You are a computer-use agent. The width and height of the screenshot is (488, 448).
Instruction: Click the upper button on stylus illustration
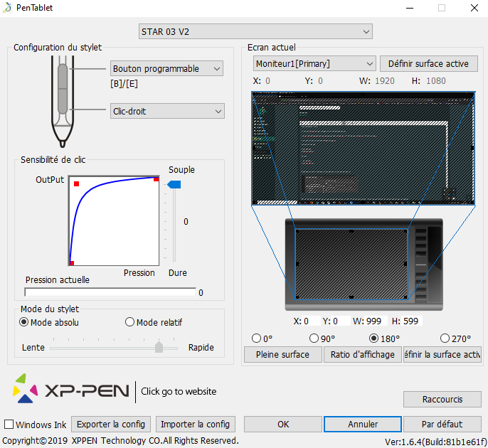[x=62, y=75]
